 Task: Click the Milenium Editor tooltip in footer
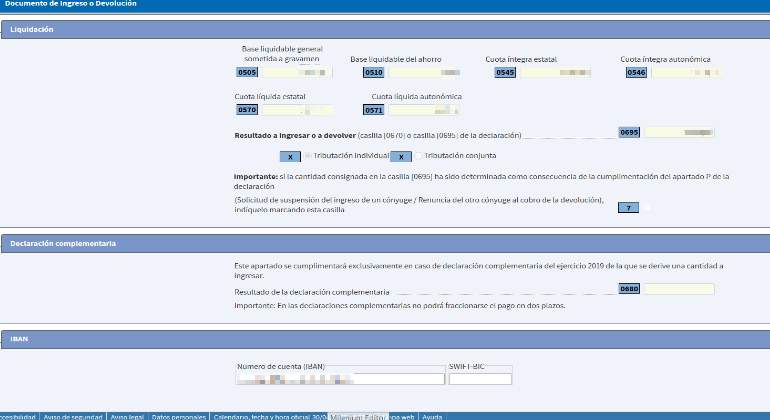point(358,417)
